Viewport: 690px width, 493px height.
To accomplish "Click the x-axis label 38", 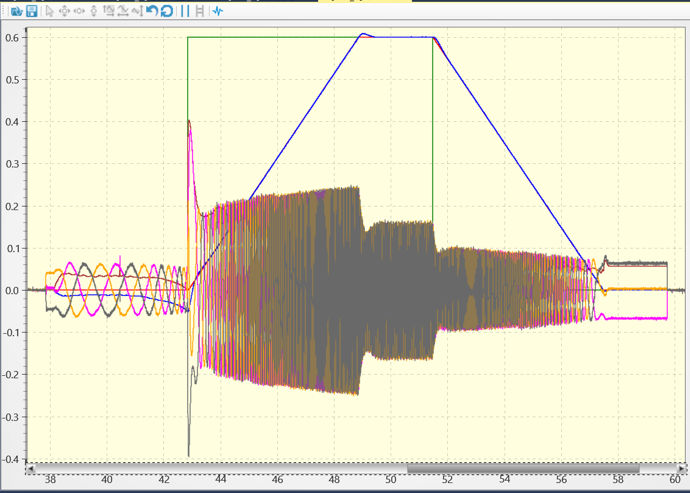I will (50, 479).
